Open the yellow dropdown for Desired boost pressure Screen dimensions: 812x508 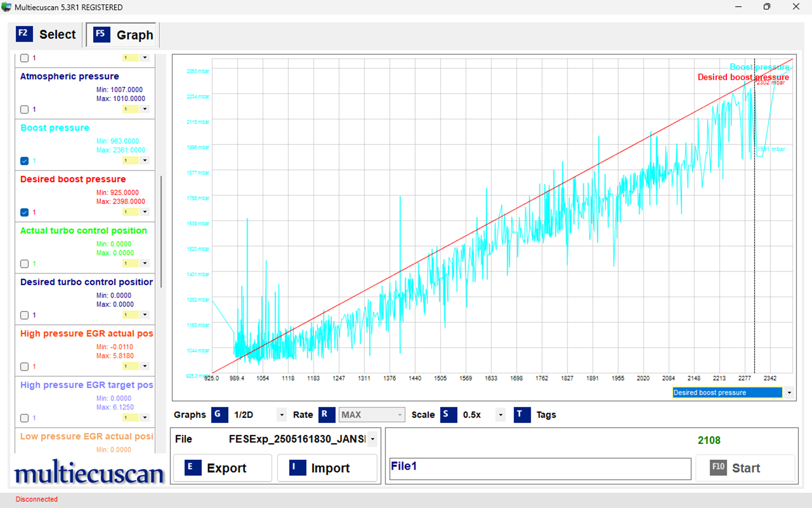[145, 212]
